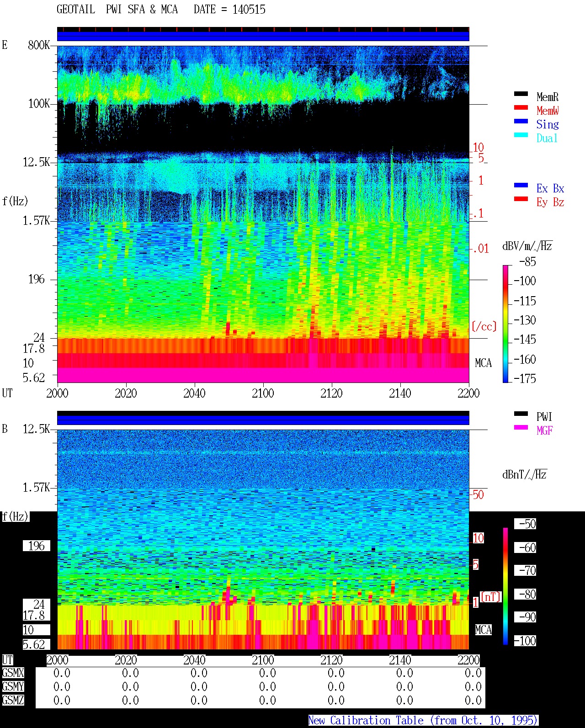Click the red 50 scale label on B panel
This screenshot has height=728, width=585.
pyautogui.click(x=478, y=494)
